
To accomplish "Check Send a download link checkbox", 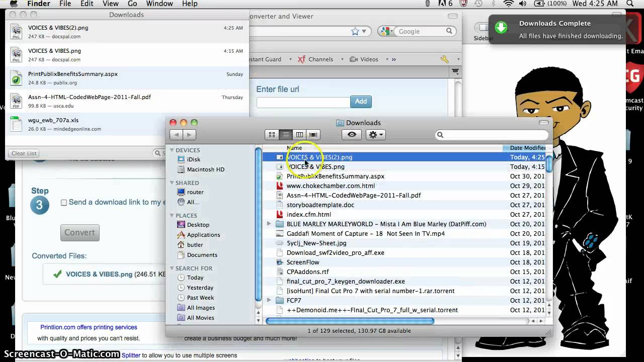I will point(64,203).
